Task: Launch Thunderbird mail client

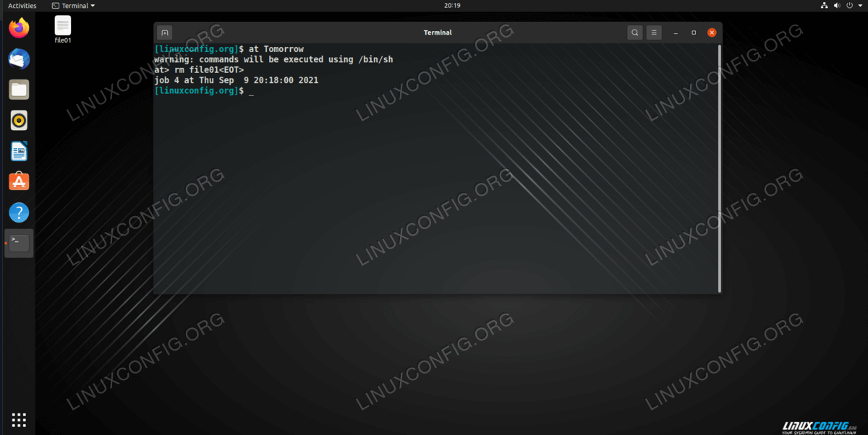Action: click(x=19, y=59)
